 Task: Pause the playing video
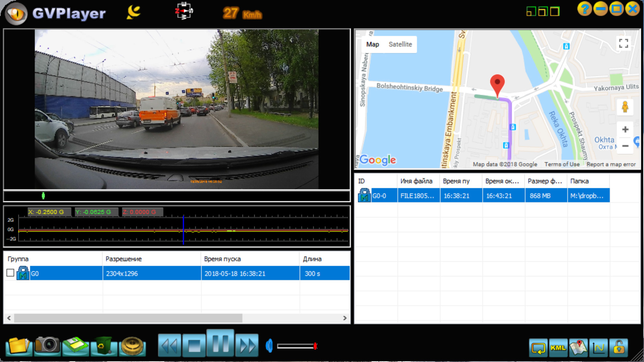tap(220, 343)
